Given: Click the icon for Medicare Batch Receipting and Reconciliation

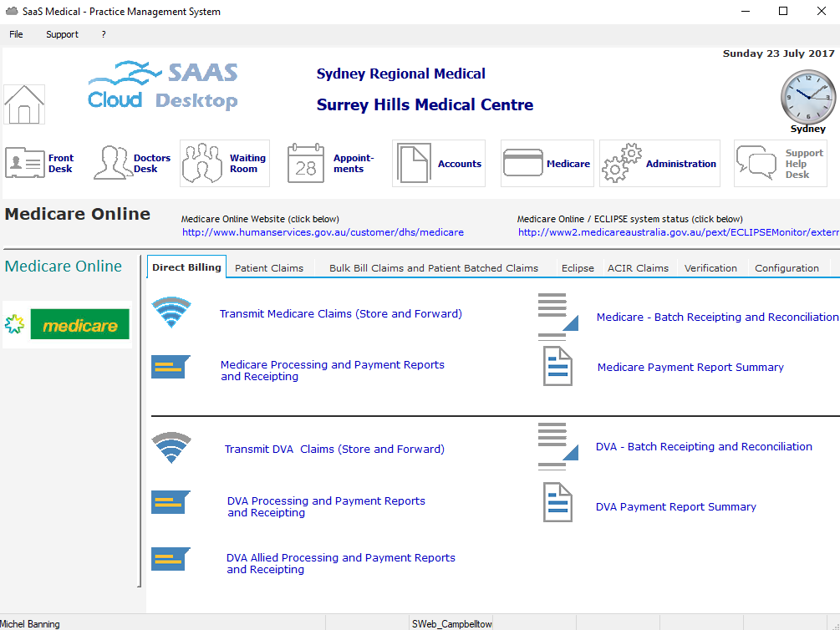Looking at the screenshot, I should pyautogui.click(x=557, y=317).
